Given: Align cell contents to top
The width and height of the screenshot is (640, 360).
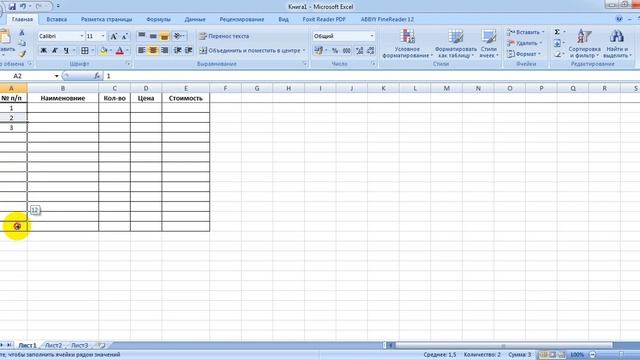Looking at the screenshot, I should tap(142, 36).
